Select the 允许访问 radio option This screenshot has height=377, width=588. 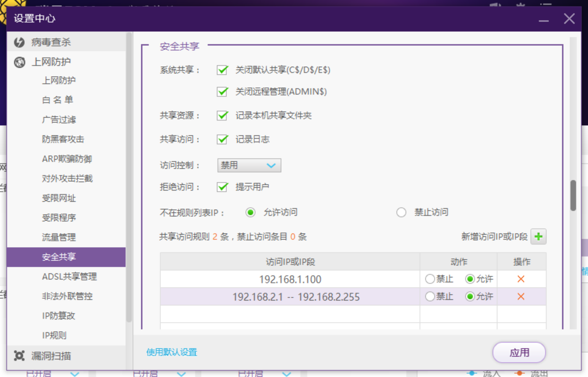[x=251, y=212]
